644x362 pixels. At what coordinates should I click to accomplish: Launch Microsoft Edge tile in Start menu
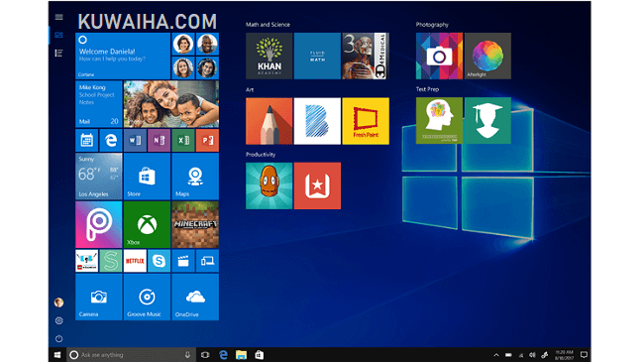click(111, 140)
